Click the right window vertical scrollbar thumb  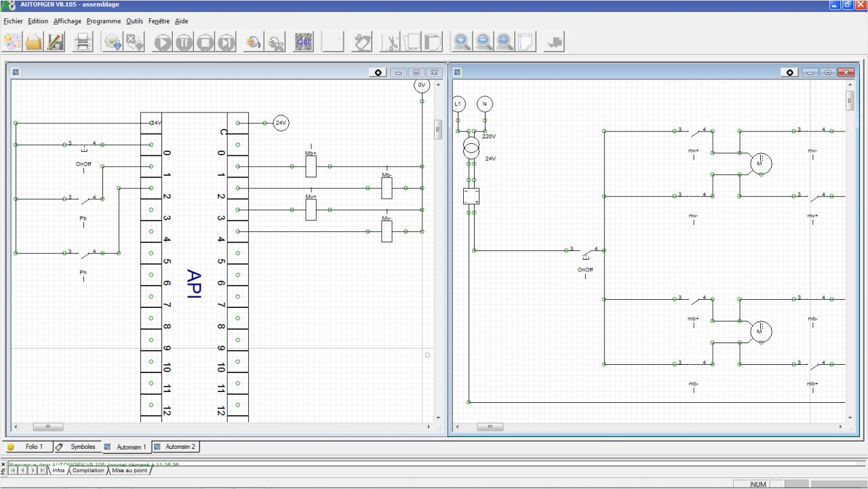coord(850,100)
